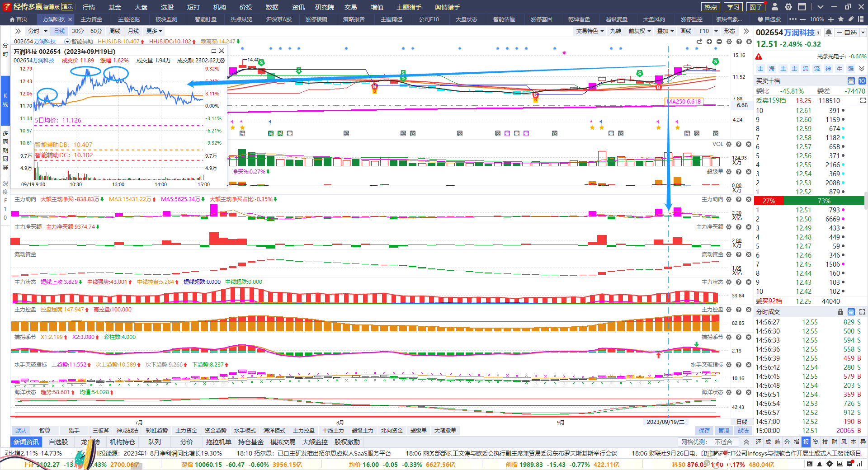Click the 保存 template button
The image size is (868, 470).
pyautogui.click(x=704, y=431)
